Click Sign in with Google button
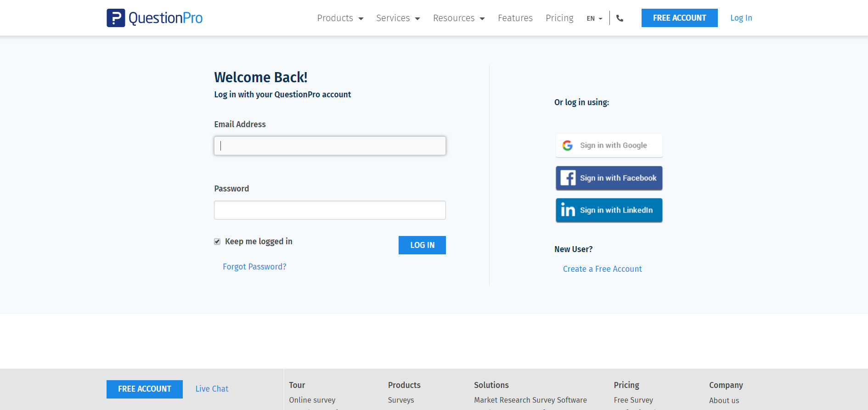The width and height of the screenshot is (868, 410). point(609,146)
